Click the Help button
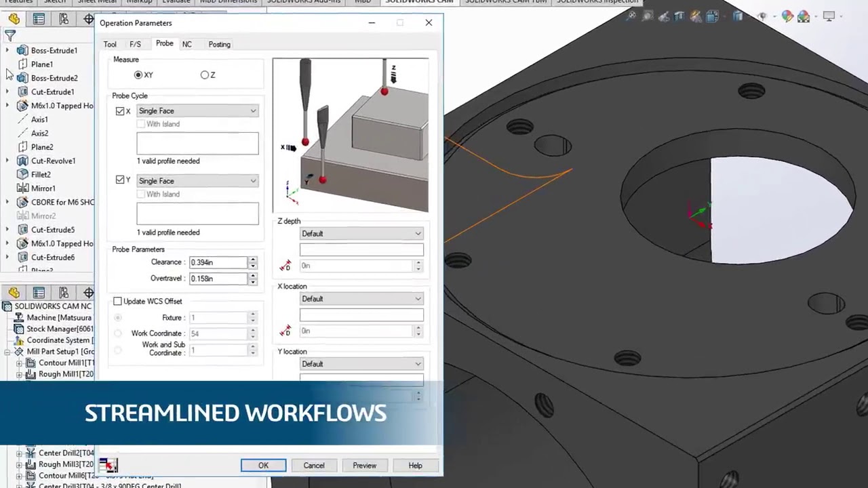The image size is (868, 488). tap(415, 466)
